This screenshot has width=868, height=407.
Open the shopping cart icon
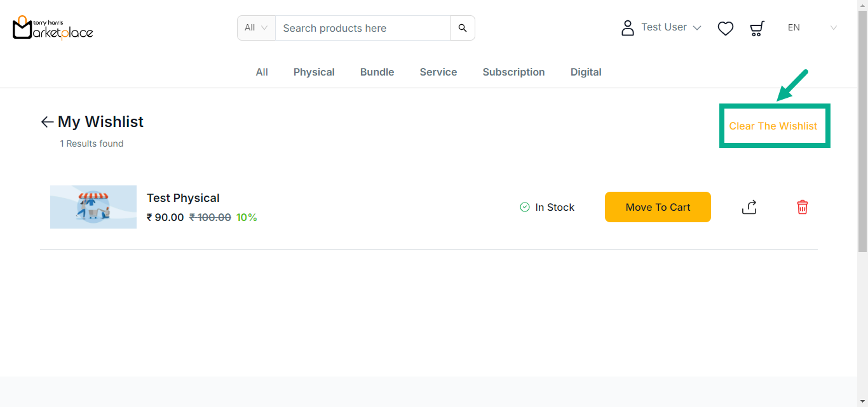756,28
